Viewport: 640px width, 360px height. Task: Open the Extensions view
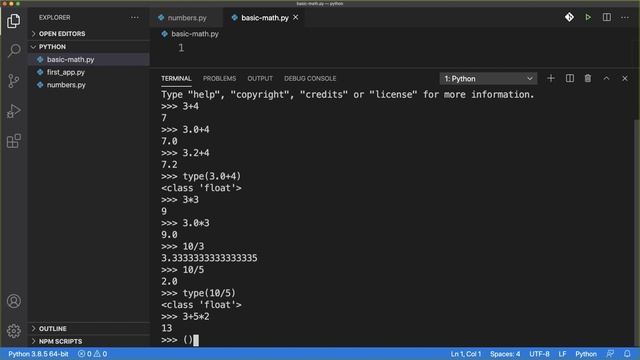coord(13,141)
